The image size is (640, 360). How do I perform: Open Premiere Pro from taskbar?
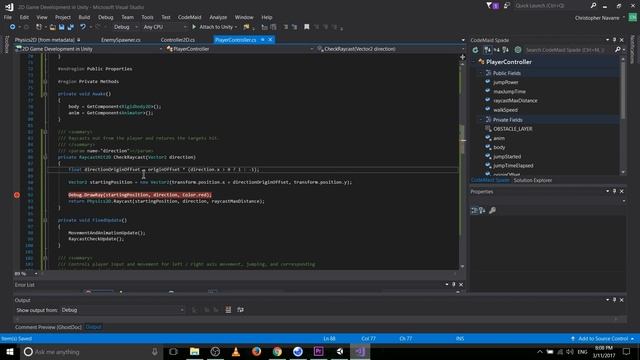click(319, 351)
